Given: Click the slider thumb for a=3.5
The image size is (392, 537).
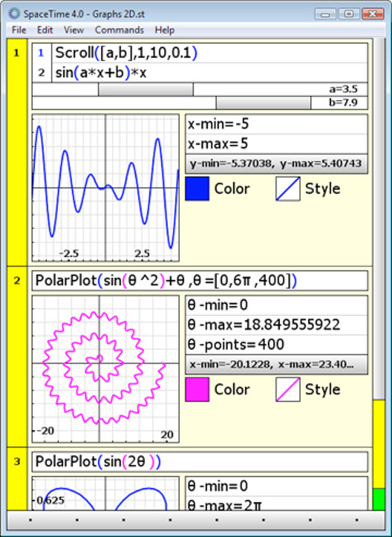Looking at the screenshot, I should (146, 89).
